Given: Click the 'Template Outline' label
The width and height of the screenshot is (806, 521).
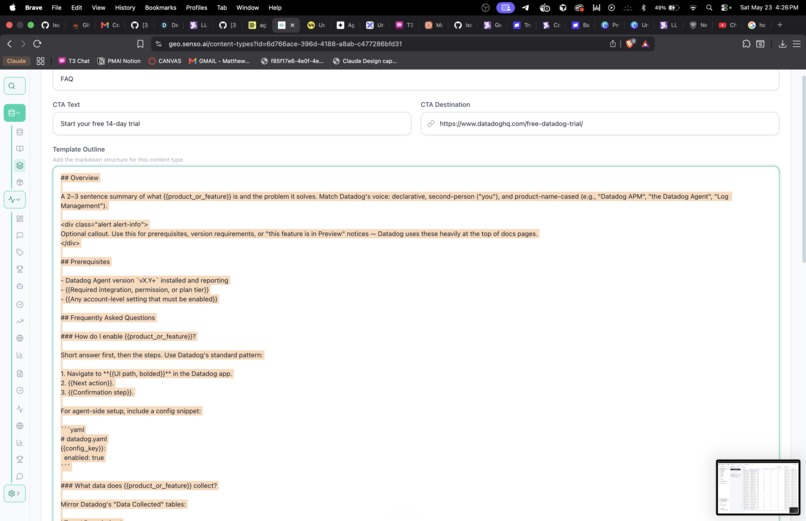Looking at the screenshot, I should pyautogui.click(x=79, y=149).
